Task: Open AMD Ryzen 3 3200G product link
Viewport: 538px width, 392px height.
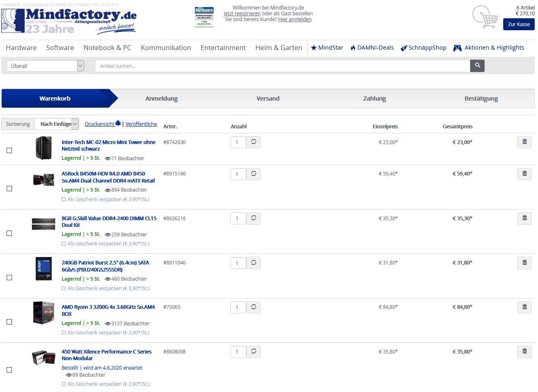Action: tap(108, 310)
